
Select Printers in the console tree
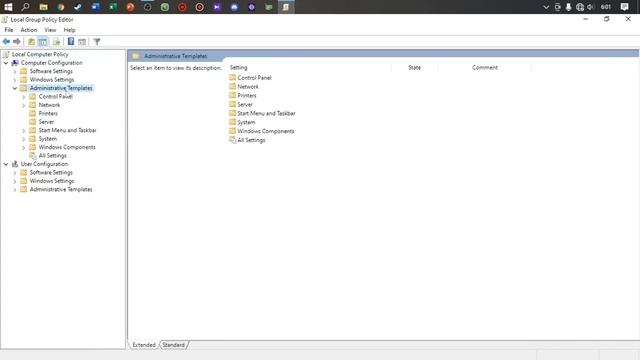(48, 113)
